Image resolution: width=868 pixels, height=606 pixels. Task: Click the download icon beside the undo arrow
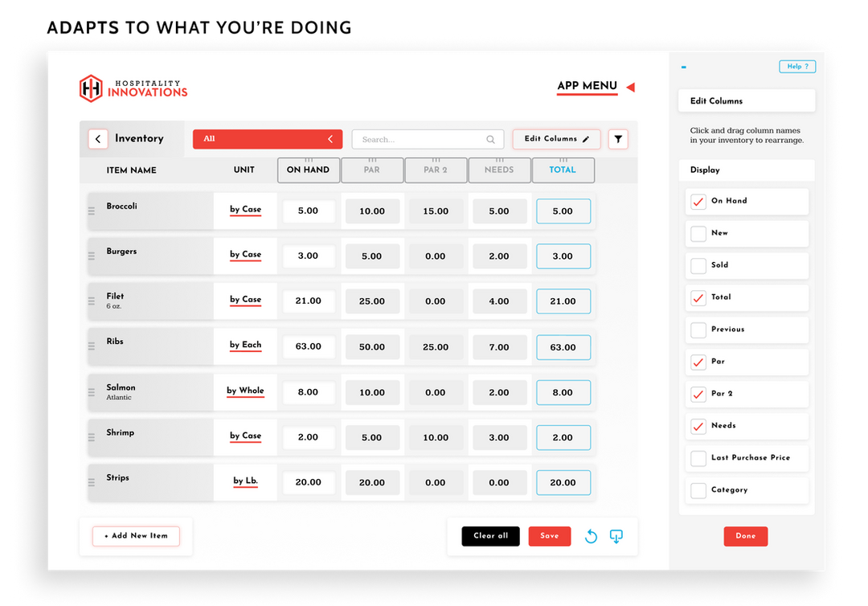pos(616,536)
